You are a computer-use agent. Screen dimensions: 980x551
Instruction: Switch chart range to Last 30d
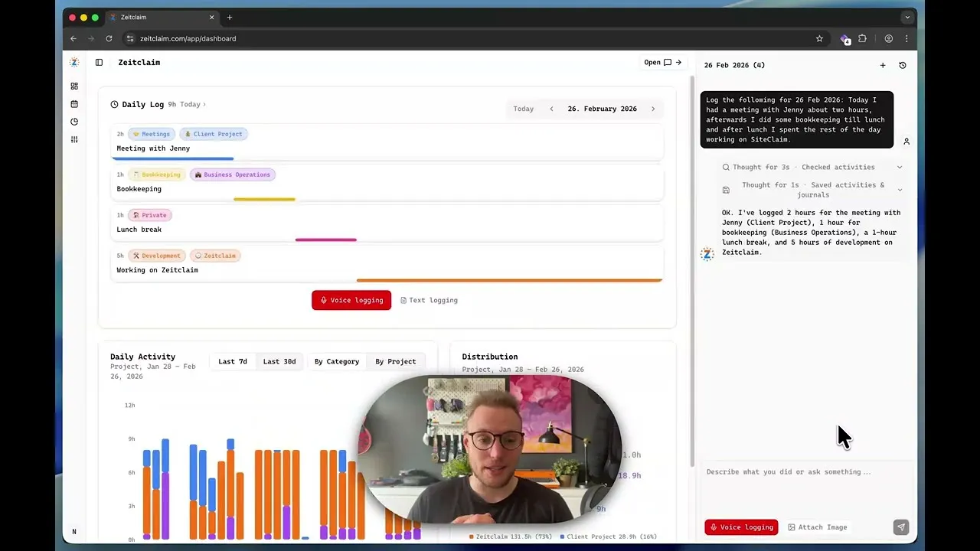(x=279, y=362)
